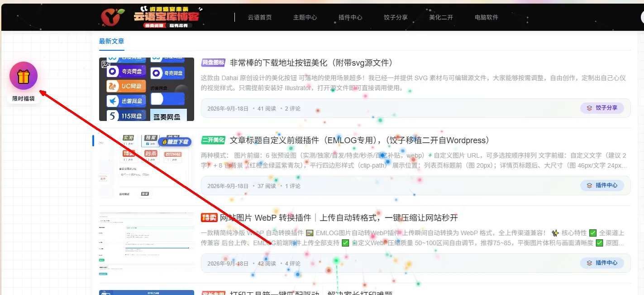
Task: Open article 文章标题自定义前缀插件
Action: (x=360, y=140)
